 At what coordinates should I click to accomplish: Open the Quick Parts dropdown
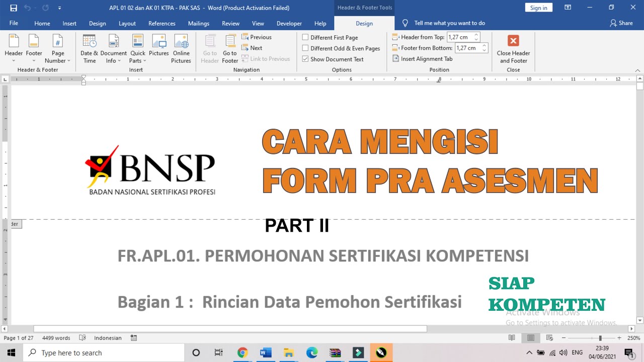(137, 49)
